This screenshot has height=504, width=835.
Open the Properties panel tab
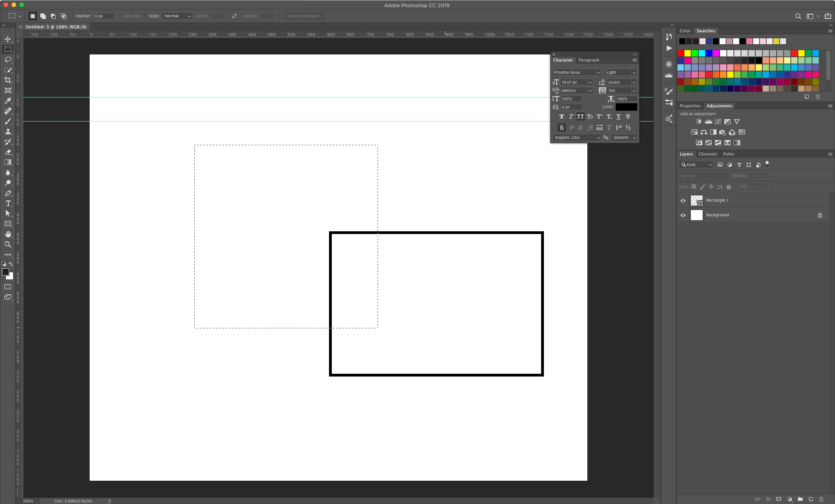(x=690, y=106)
